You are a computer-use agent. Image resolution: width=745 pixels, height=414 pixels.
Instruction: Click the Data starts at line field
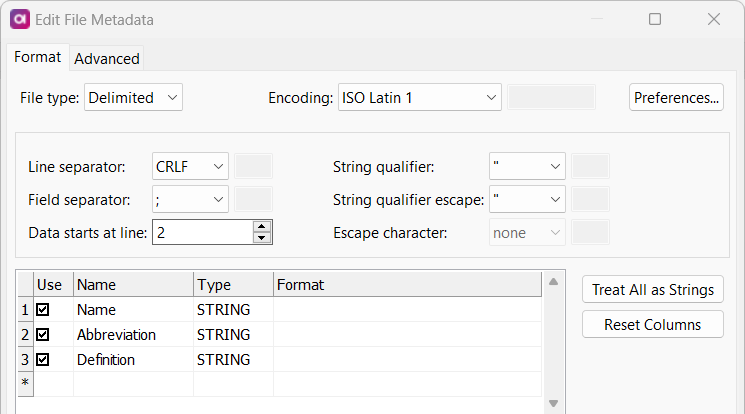point(201,232)
